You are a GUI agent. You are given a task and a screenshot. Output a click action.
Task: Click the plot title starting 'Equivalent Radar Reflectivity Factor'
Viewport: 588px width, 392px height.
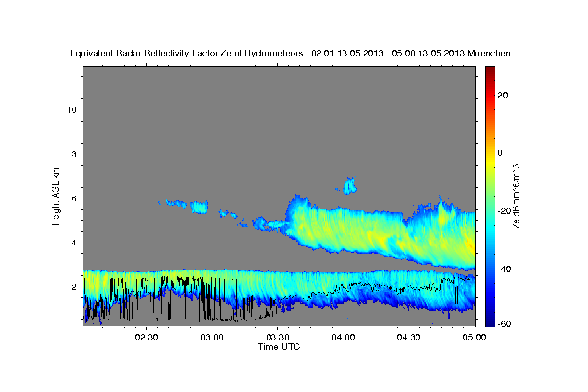[291, 53]
